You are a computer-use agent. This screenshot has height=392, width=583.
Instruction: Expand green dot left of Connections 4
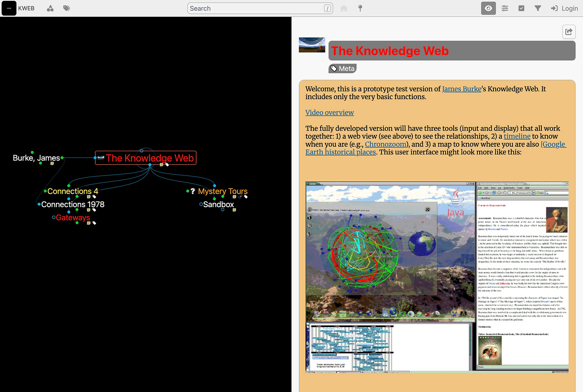tap(45, 191)
